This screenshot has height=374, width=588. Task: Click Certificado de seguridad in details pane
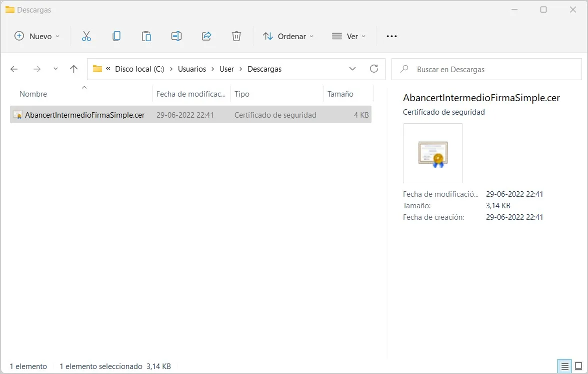(443, 112)
